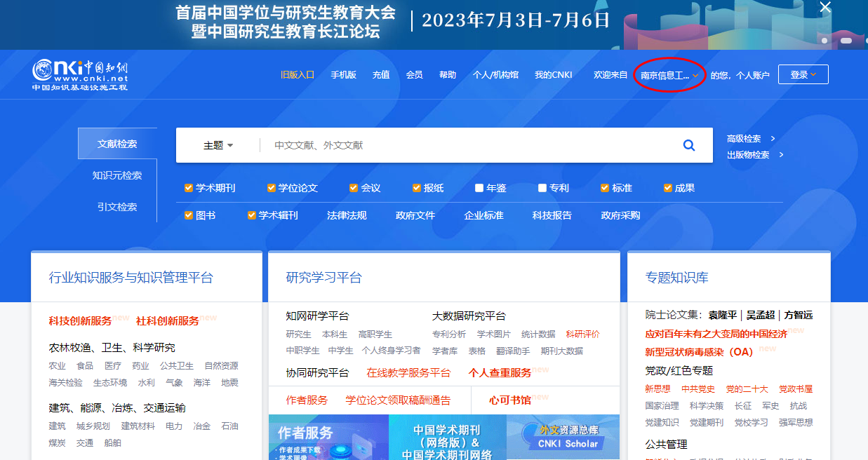
Task: Select 法律法规 source option
Action: [347, 215]
